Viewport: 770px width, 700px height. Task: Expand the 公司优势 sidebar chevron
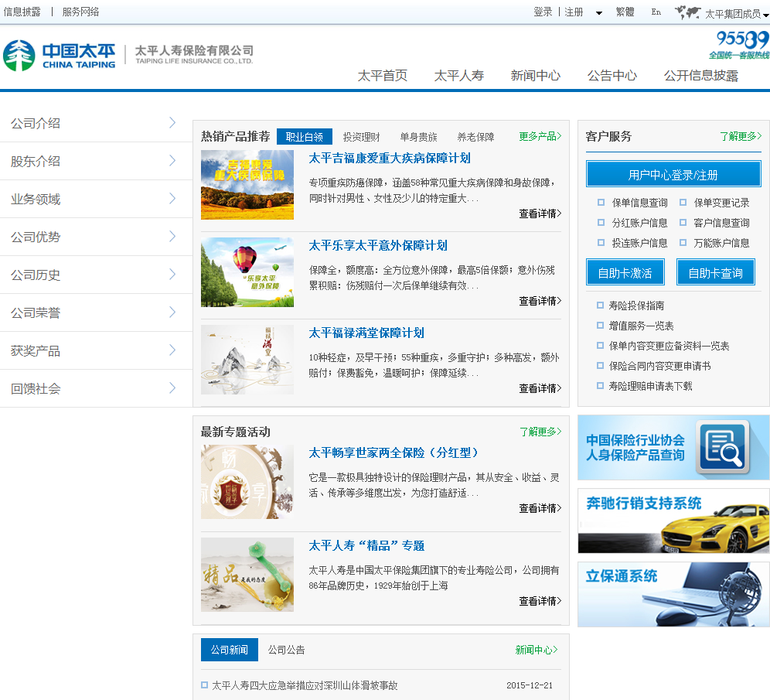pos(172,236)
